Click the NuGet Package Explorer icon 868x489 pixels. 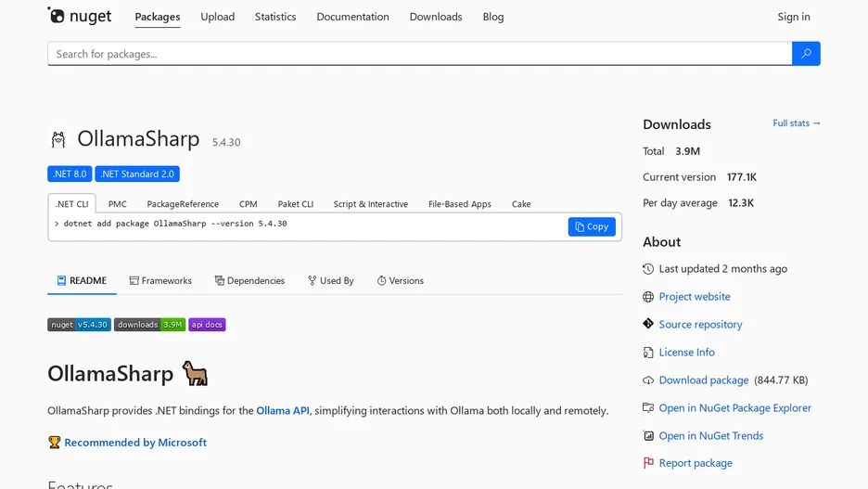[x=648, y=407]
